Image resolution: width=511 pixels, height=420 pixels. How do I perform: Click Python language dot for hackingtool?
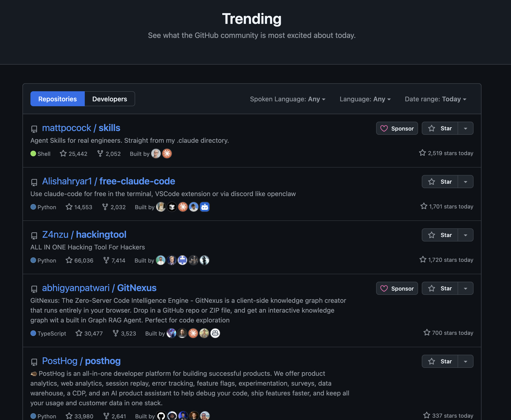point(33,260)
